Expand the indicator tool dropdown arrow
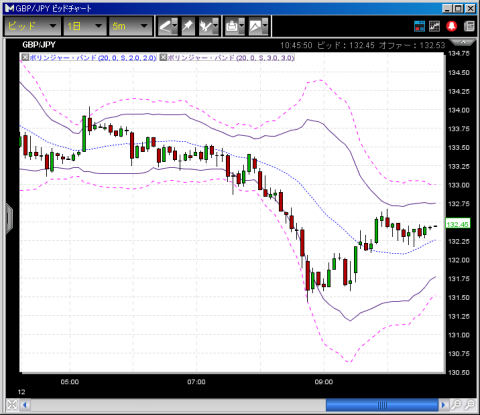The image size is (480, 415). pyautogui.click(x=216, y=26)
